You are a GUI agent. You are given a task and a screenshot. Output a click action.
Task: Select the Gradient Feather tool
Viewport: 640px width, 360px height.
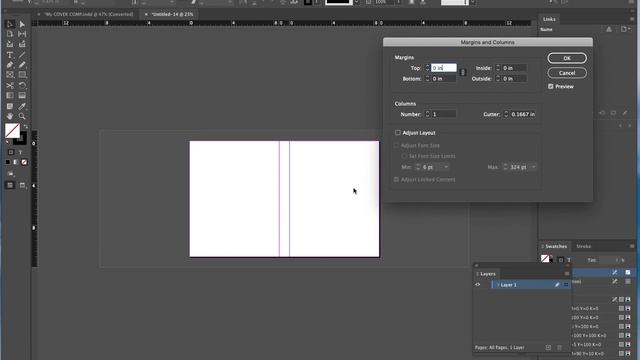[22, 96]
